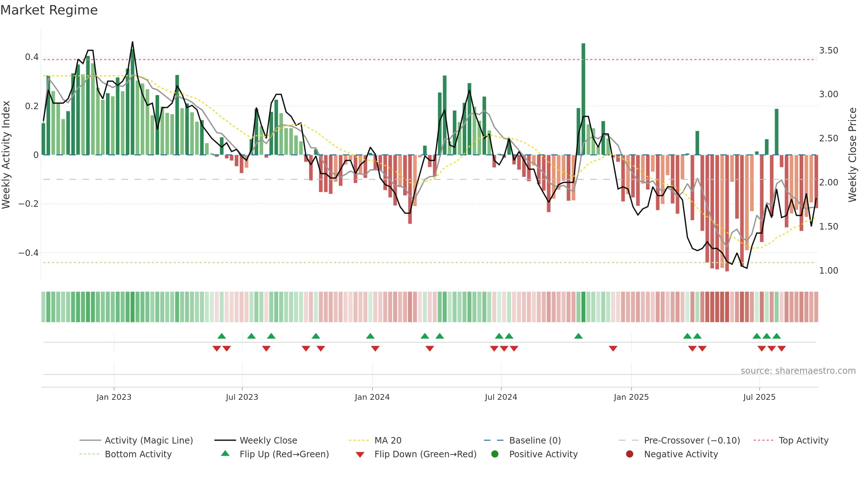The image size is (868, 488).
Task: Click the Activity Magic Line grey legend swatch
Action: click(x=90, y=440)
